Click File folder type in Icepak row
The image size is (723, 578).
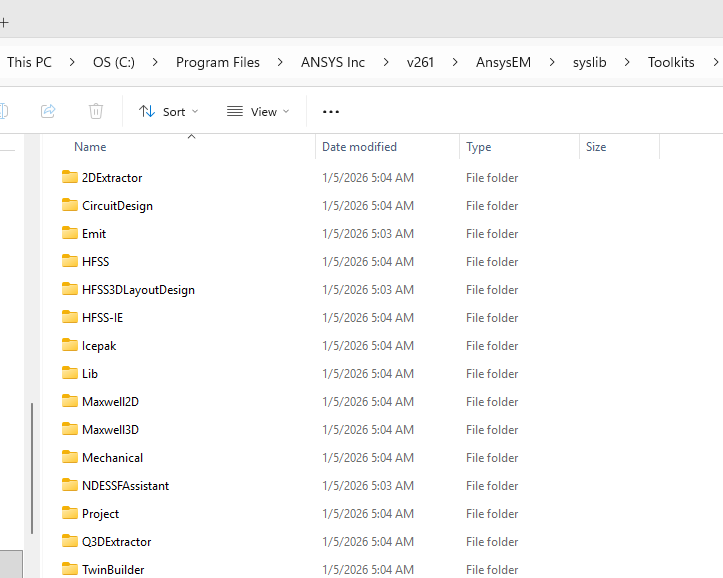pos(492,346)
